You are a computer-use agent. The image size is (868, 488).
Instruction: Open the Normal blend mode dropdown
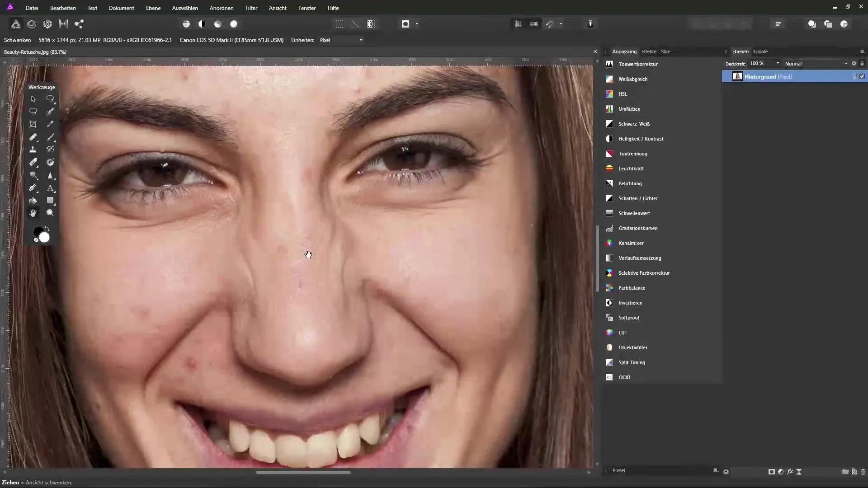click(816, 64)
